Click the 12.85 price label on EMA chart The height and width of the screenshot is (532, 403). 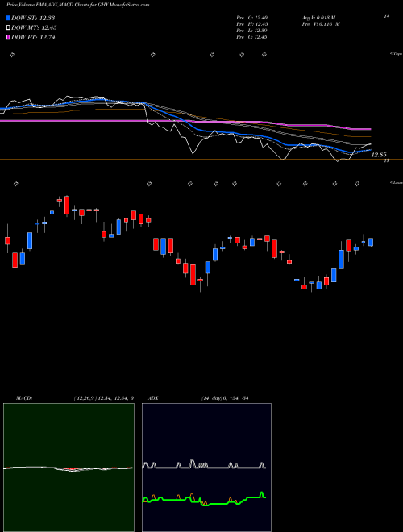379,155
